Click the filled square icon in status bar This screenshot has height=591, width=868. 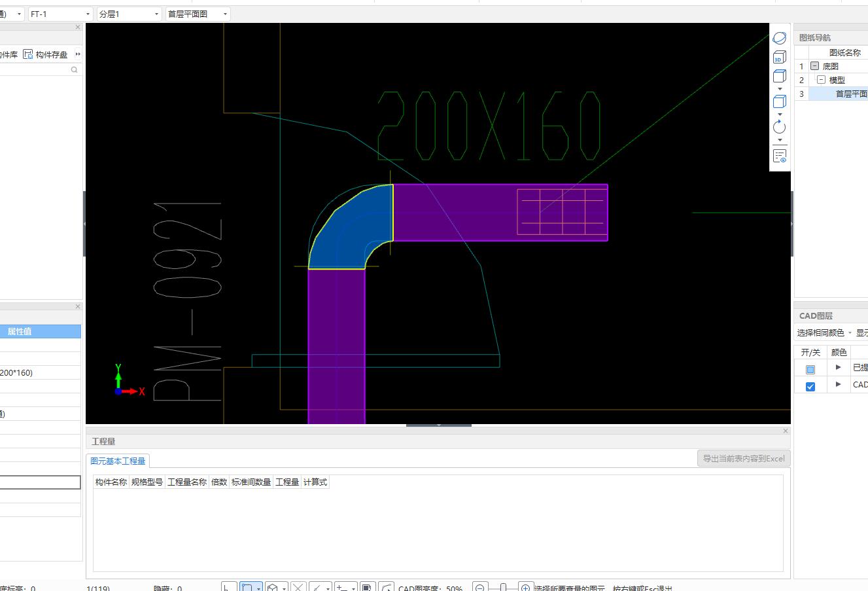click(x=368, y=588)
